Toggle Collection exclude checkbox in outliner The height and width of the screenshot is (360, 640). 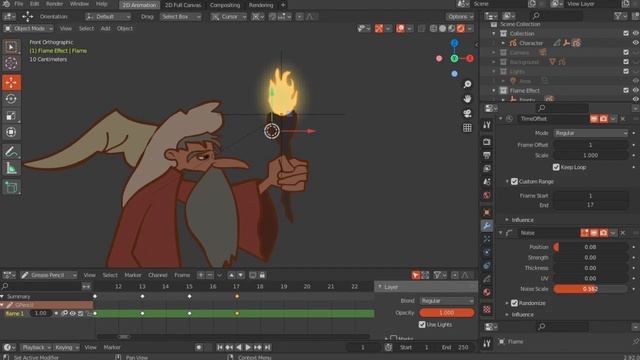pos(626,33)
